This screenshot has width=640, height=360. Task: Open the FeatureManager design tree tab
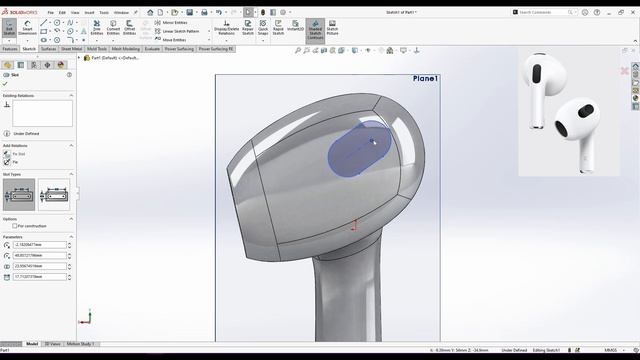tap(7, 65)
